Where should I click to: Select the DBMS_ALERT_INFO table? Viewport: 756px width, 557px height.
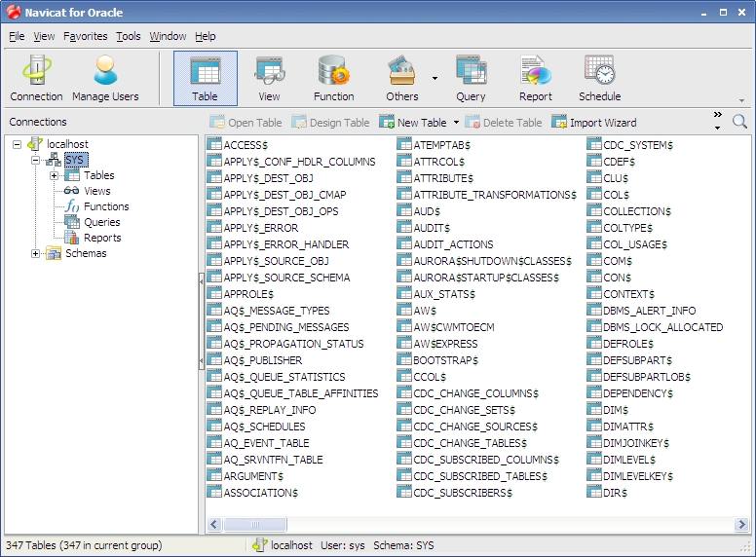pyautogui.click(x=650, y=311)
